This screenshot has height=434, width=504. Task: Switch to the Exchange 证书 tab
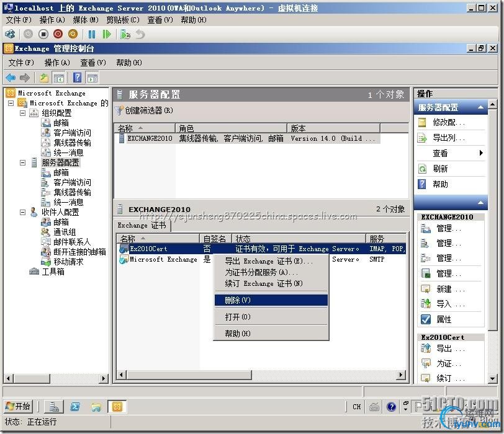[142, 225]
